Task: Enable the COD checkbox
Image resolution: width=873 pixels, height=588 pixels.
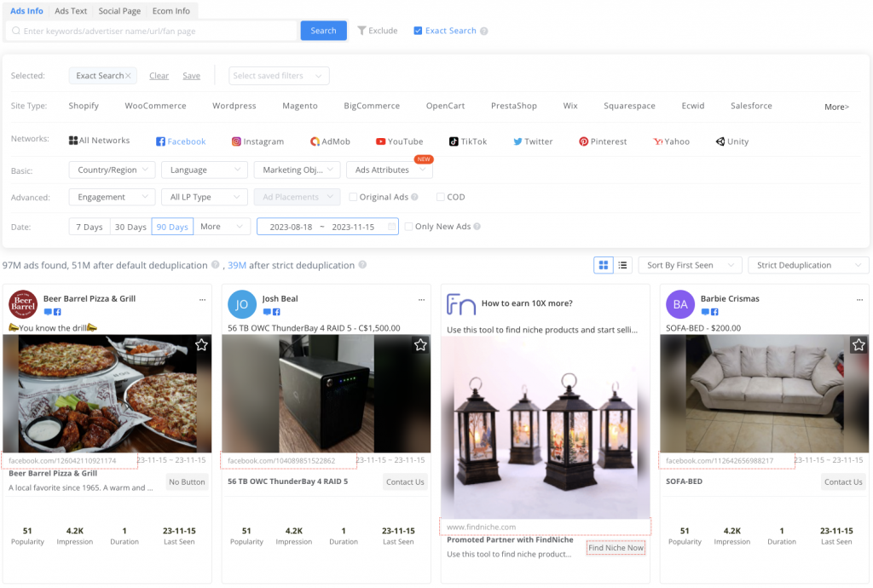Action: tap(441, 197)
